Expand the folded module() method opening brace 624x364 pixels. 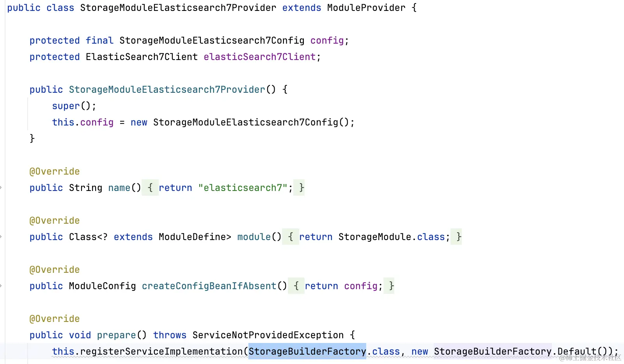[x=291, y=237]
